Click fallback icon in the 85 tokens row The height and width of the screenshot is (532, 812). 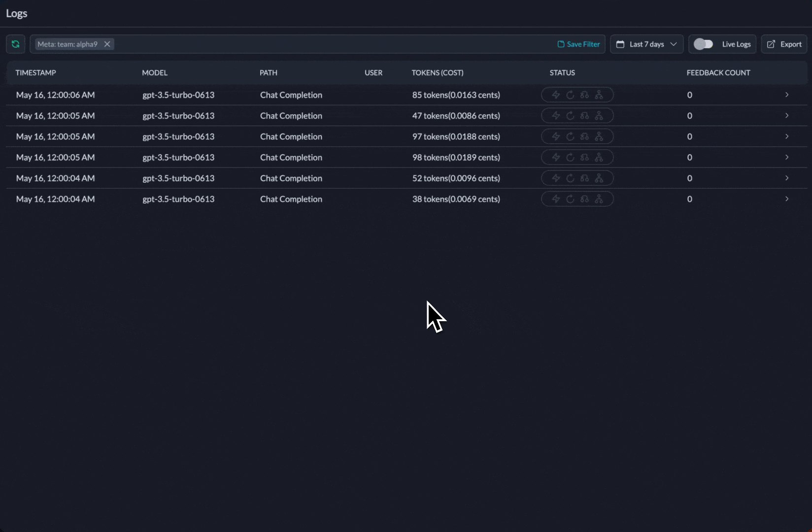point(584,95)
